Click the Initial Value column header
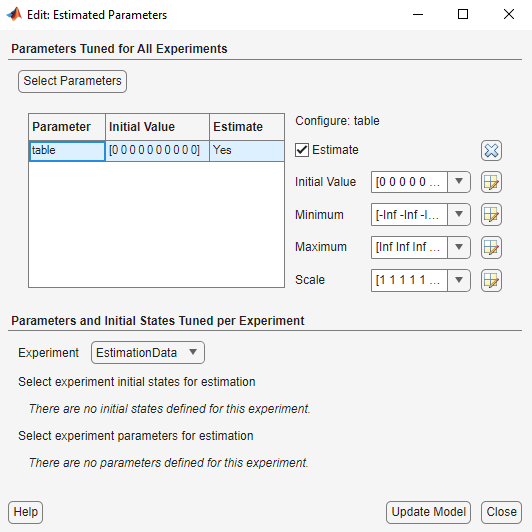 coord(157,127)
